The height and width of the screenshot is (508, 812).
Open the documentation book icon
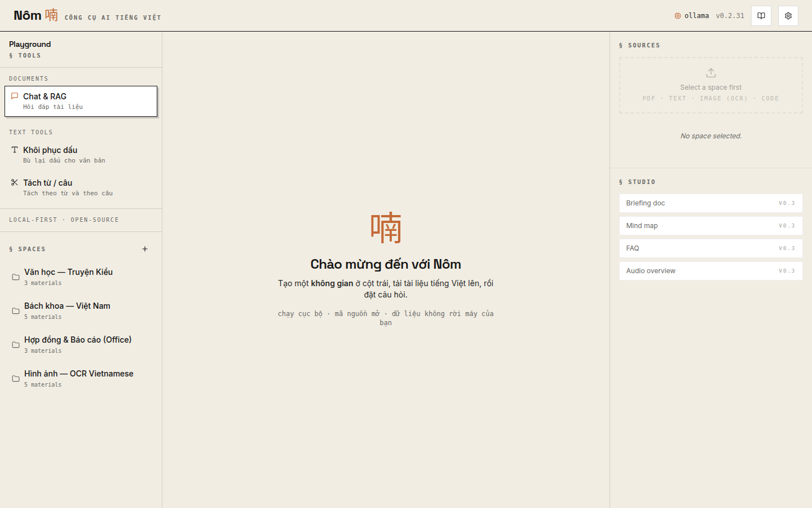761,16
